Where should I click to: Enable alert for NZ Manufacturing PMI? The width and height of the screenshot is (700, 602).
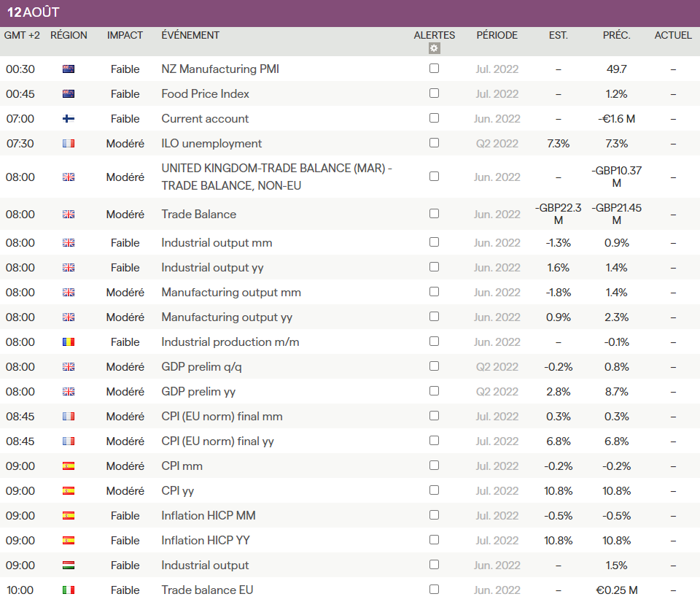(434, 69)
